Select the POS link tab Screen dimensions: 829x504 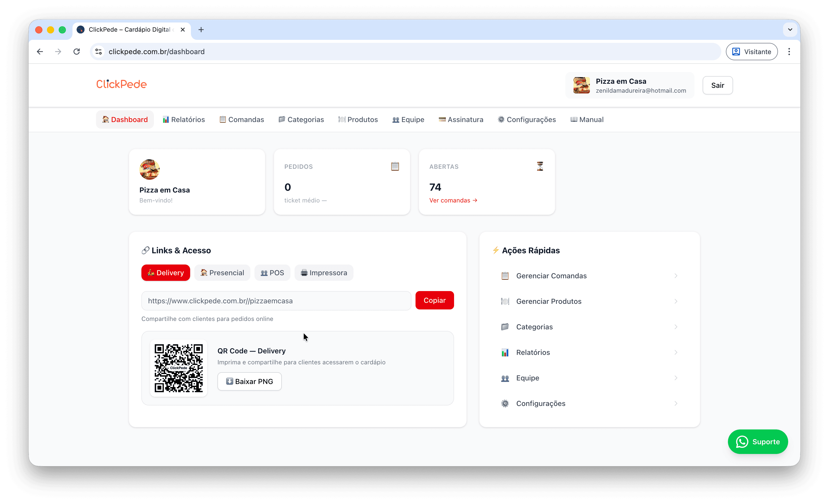pos(272,272)
